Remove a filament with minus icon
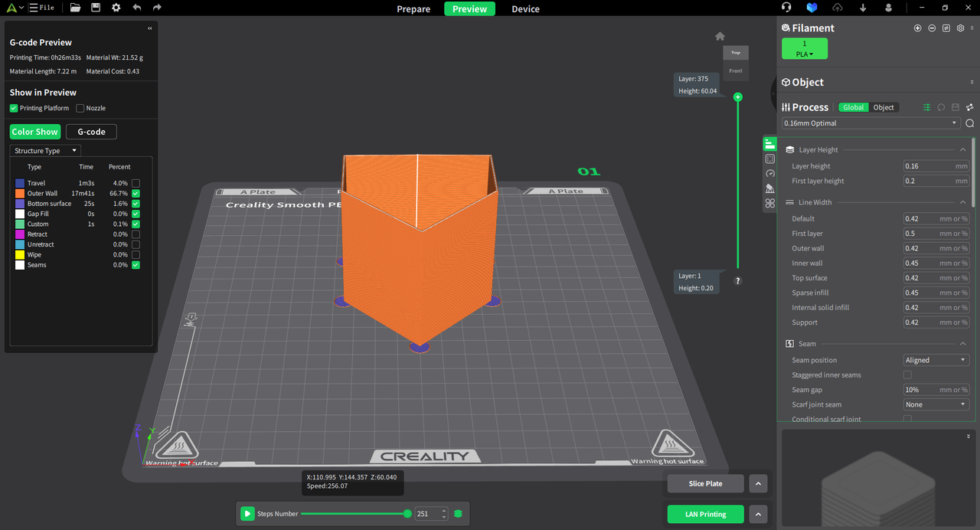Screen dimensions: 980x530 point(932,28)
